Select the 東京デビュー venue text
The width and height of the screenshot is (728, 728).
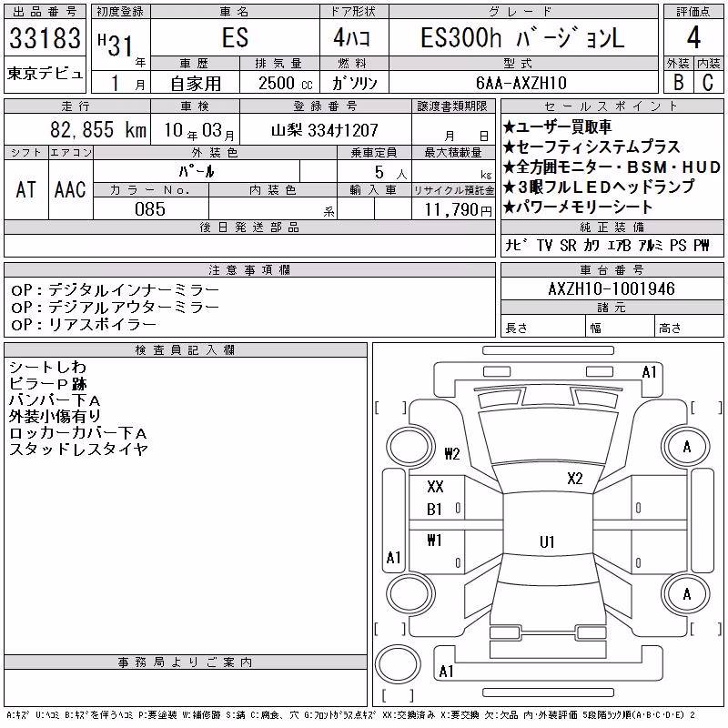[45, 74]
